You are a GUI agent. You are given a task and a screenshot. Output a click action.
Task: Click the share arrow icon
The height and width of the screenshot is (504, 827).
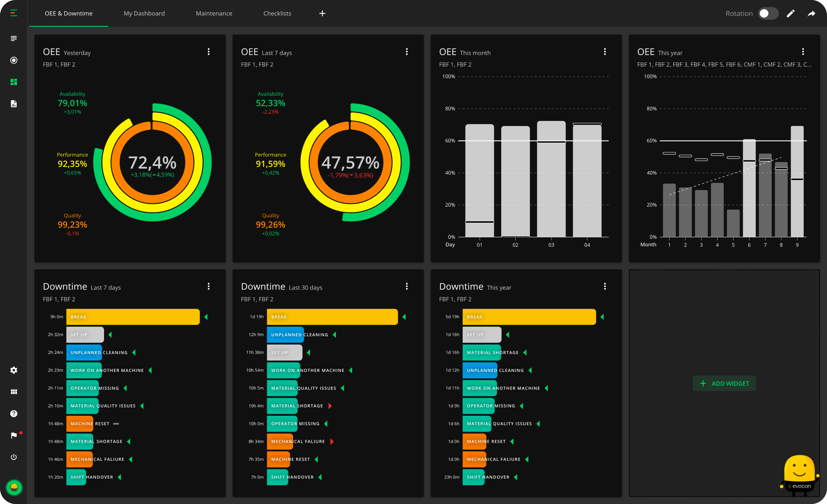point(811,13)
